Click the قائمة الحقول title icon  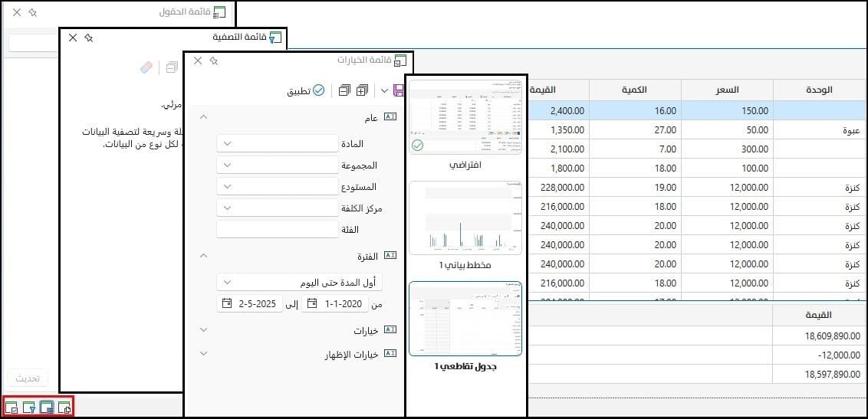click(x=220, y=11)
